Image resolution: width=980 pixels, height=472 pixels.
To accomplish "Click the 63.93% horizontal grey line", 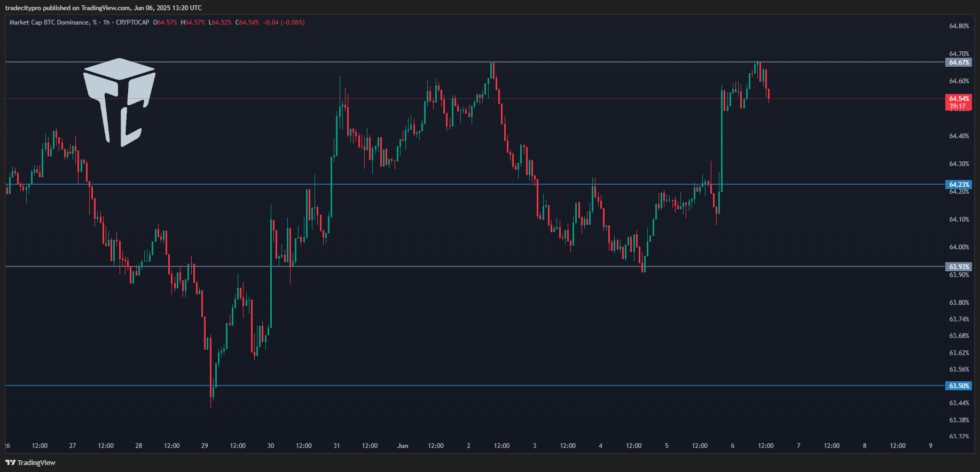I will click(474, 266).
